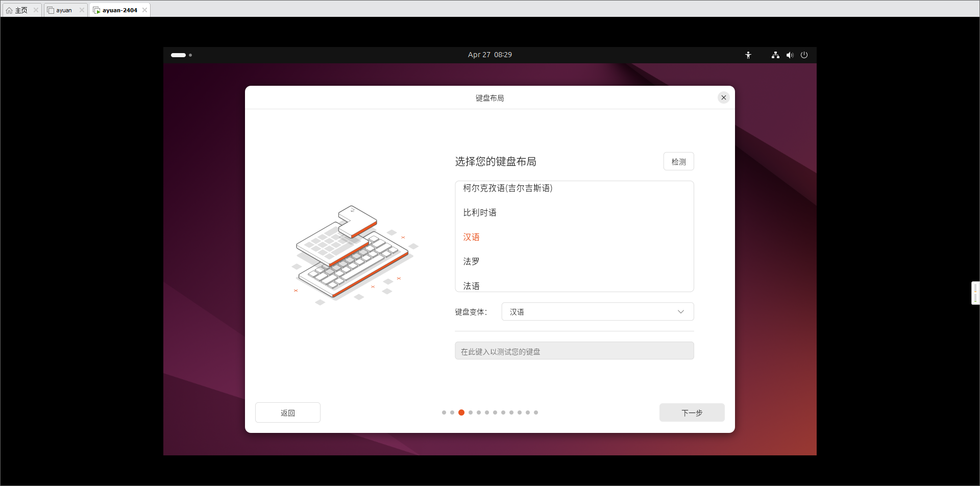Click the clock showing Apr 27 08:29

point(490,55)
